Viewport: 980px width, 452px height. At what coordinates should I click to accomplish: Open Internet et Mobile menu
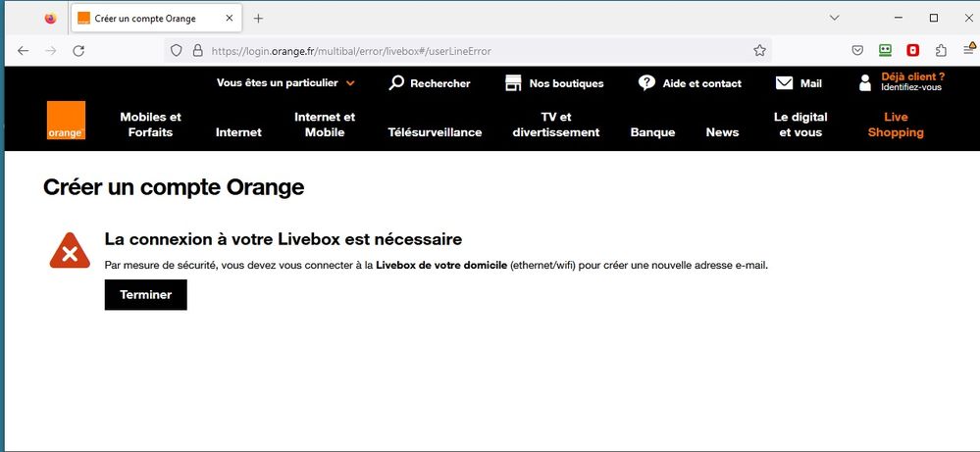coord(325,125)
